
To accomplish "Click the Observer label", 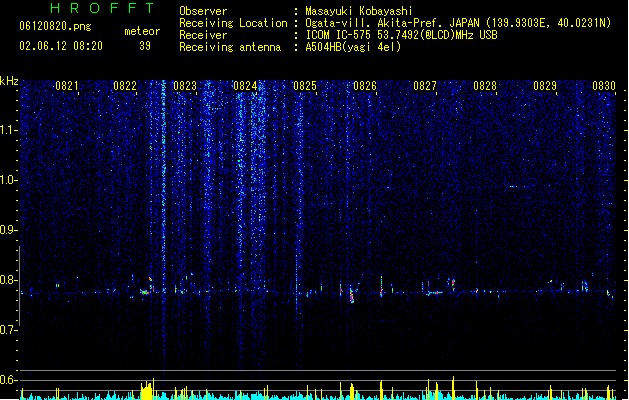I will (x=203, y=11).
